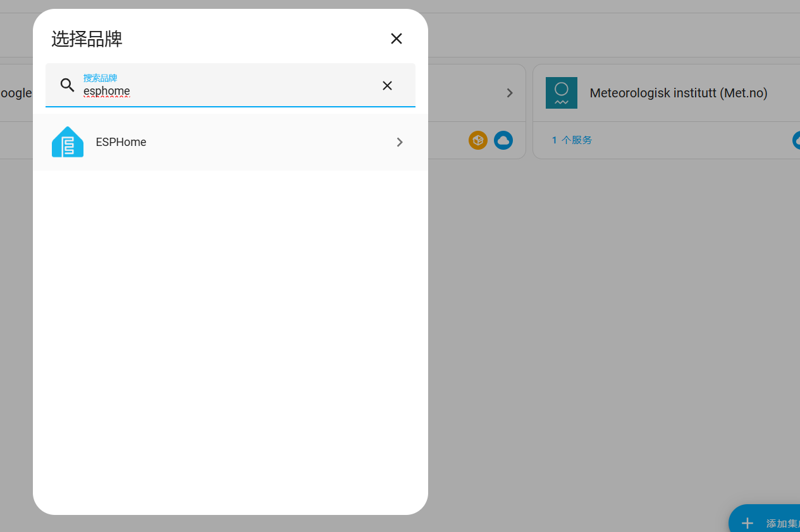800x532 pixels.
Task: Clear the esphome search text
Action: pyautogui.click(x=387, y=85)
